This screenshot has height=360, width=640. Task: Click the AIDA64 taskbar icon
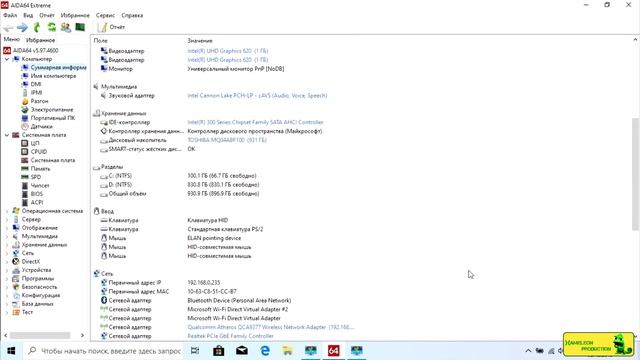coord(333,351)
